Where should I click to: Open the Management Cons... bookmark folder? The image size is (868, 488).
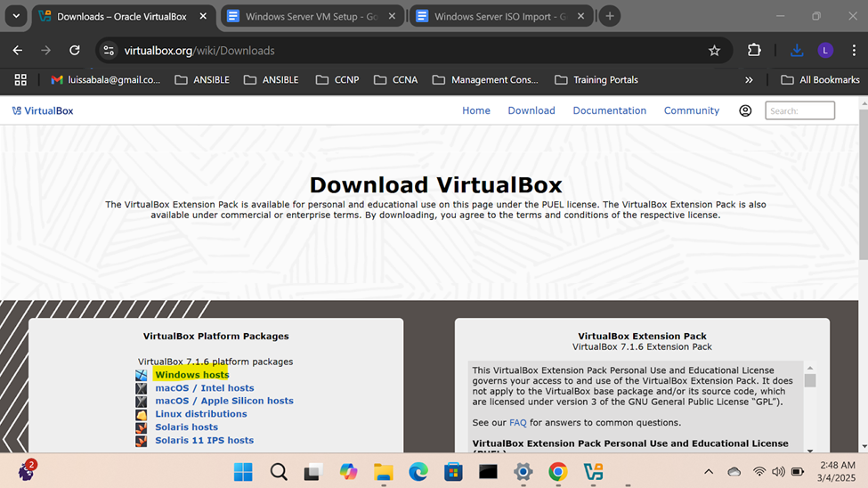coord(485,80)
